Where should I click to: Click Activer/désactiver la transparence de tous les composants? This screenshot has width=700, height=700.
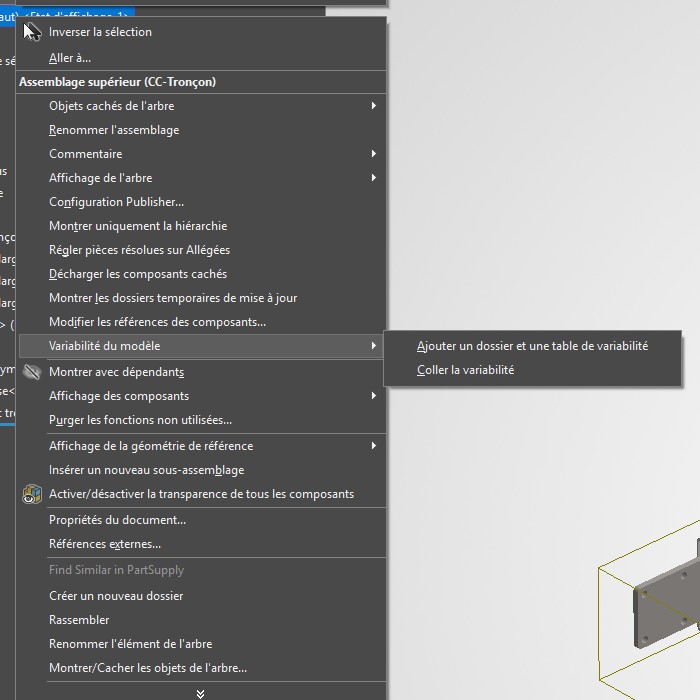coord(201,494)
